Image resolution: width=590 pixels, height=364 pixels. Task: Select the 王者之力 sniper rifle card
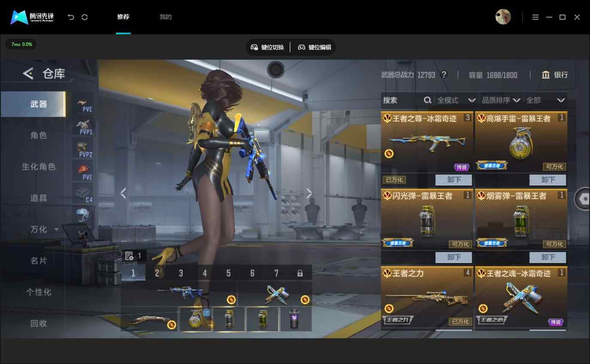(427, 296)
